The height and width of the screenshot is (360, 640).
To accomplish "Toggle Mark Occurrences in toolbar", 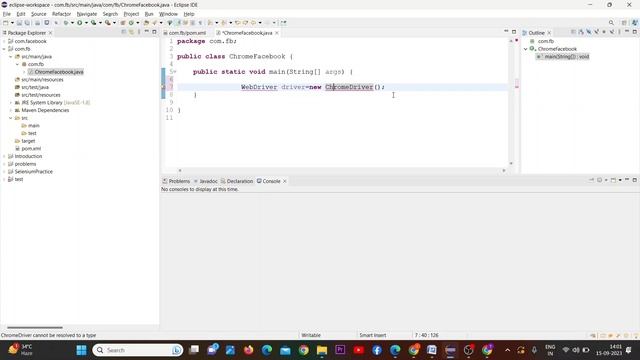I will coord(178,23).
